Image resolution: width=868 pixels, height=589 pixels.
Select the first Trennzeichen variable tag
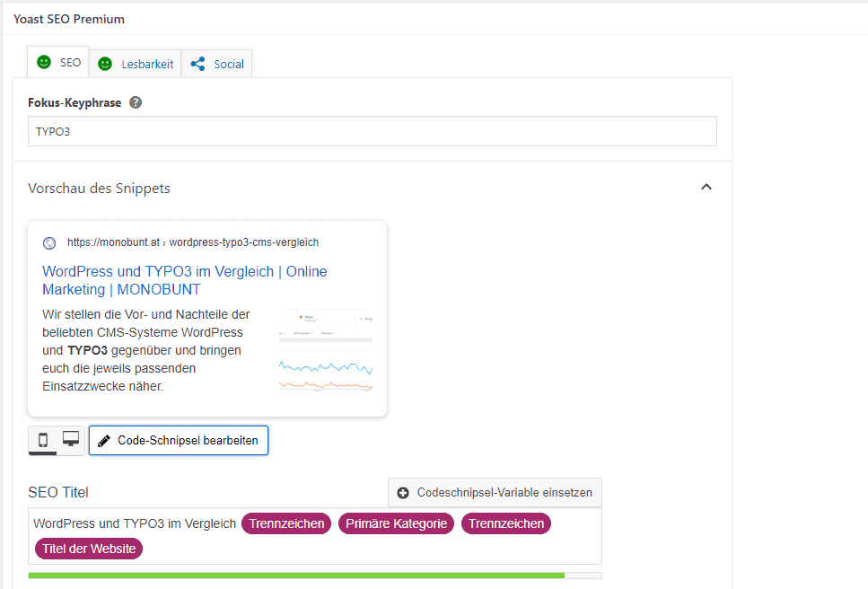click(x=286, y=523)
